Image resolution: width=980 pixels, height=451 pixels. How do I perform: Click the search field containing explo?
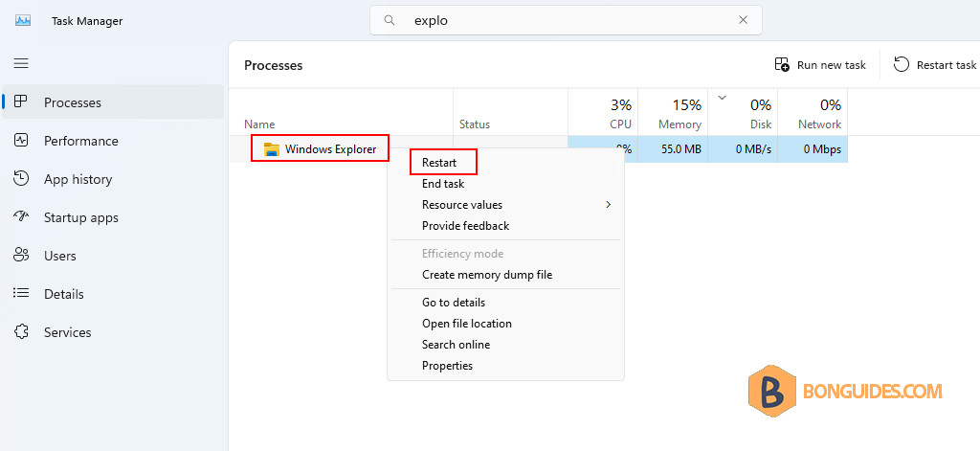click(566, 20)
